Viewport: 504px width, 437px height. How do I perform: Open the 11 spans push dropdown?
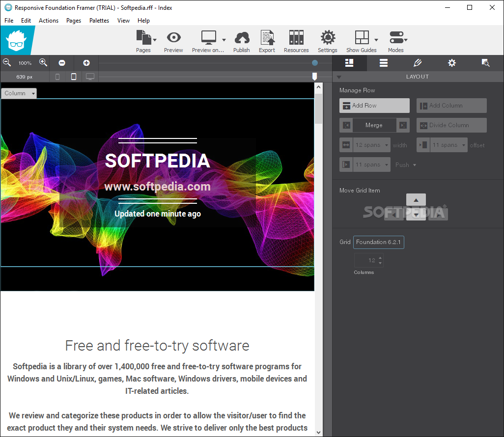(372, 164)
